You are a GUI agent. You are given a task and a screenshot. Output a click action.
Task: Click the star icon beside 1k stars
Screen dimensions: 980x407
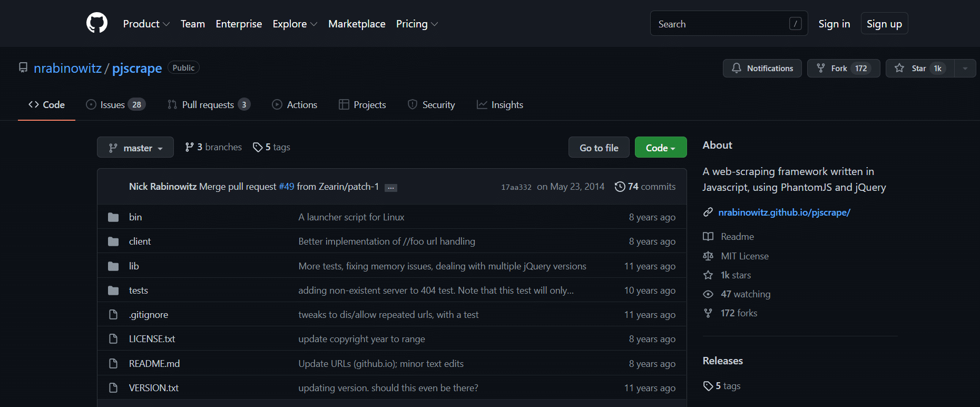tap(708, 275)
